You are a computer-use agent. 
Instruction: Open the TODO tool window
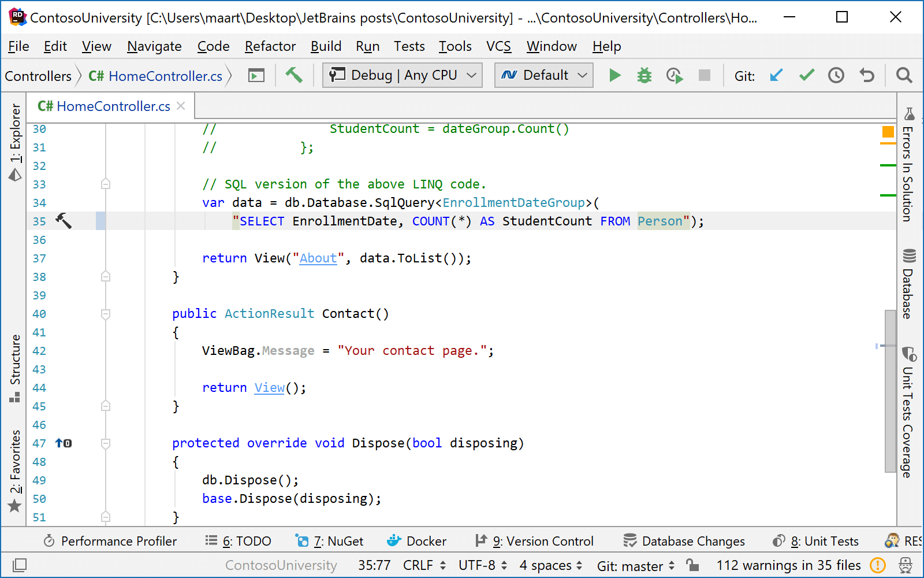(x=238, y=541)
